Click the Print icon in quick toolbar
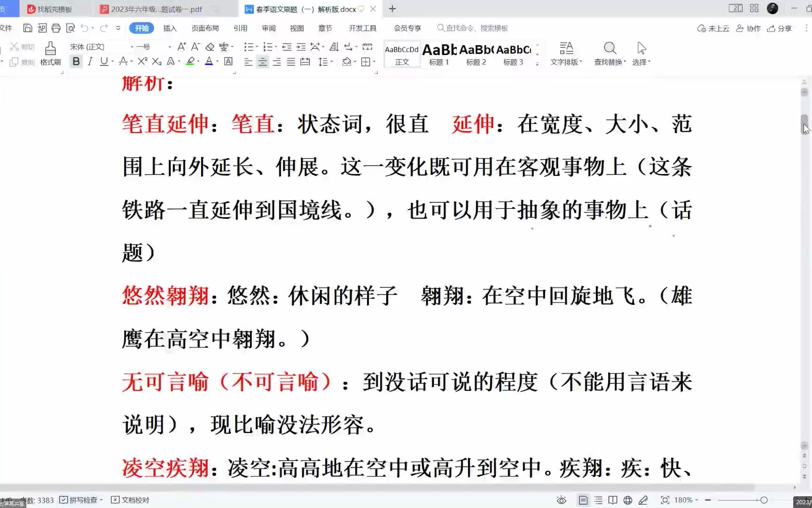 coord(56,28)
